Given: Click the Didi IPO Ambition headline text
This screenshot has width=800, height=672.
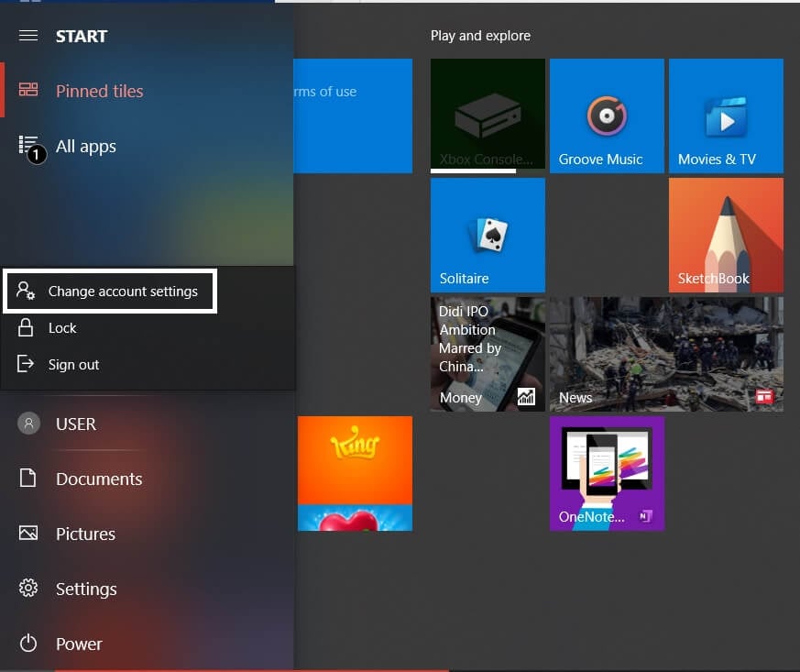Looking at the screenshot, I should click(470, 339).
